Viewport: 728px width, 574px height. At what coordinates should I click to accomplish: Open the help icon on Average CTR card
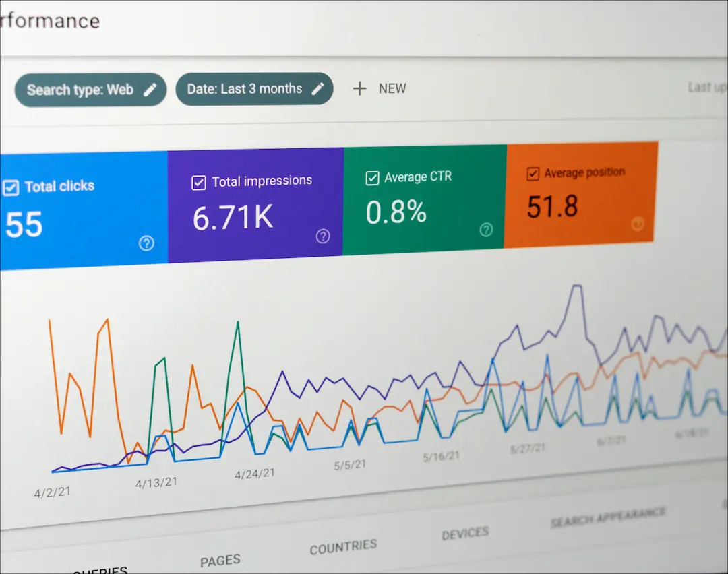coord(486,230)
